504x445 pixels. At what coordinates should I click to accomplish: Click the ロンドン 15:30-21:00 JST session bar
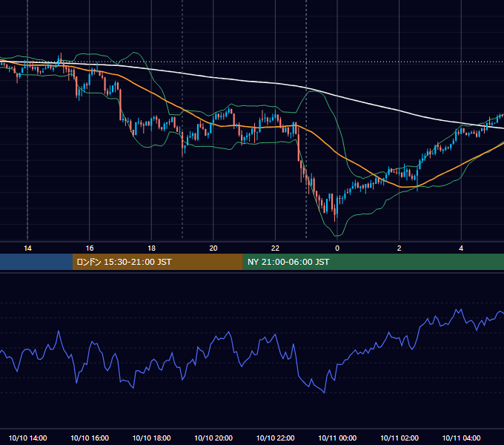pos(157,262)
